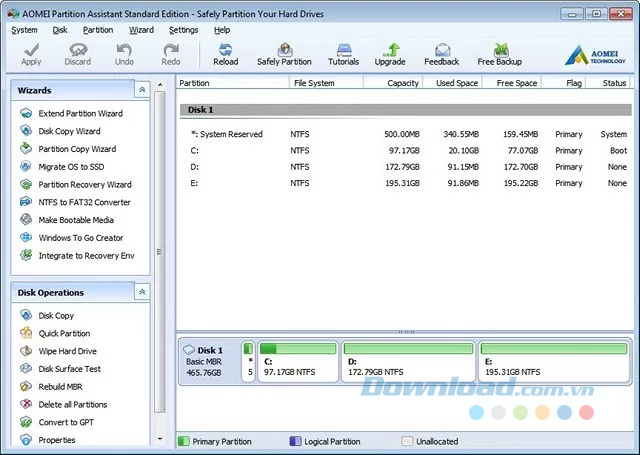
Task: Choose Wipe Hard Drive
Action: (58, 351)
